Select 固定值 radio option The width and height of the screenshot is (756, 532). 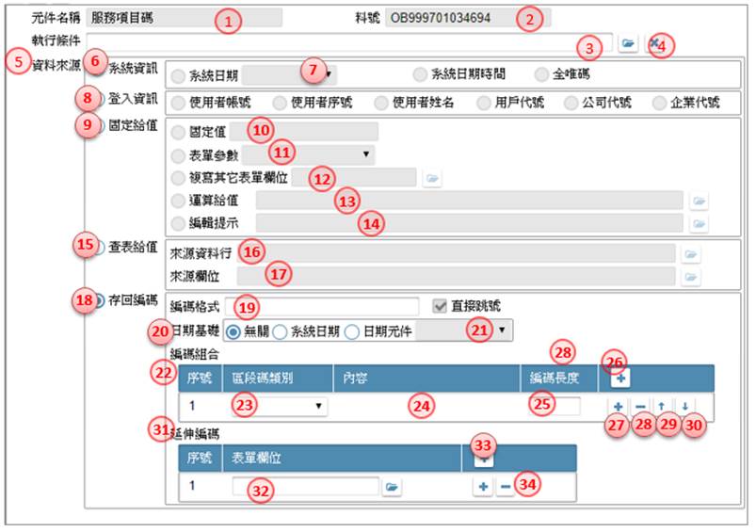click(178, 132)
